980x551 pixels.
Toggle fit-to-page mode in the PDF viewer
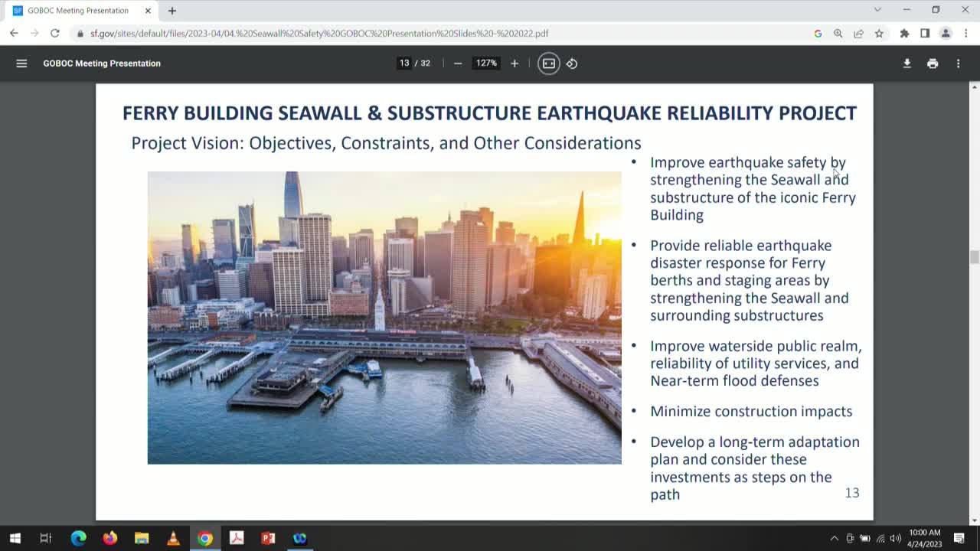coord(548,64)
